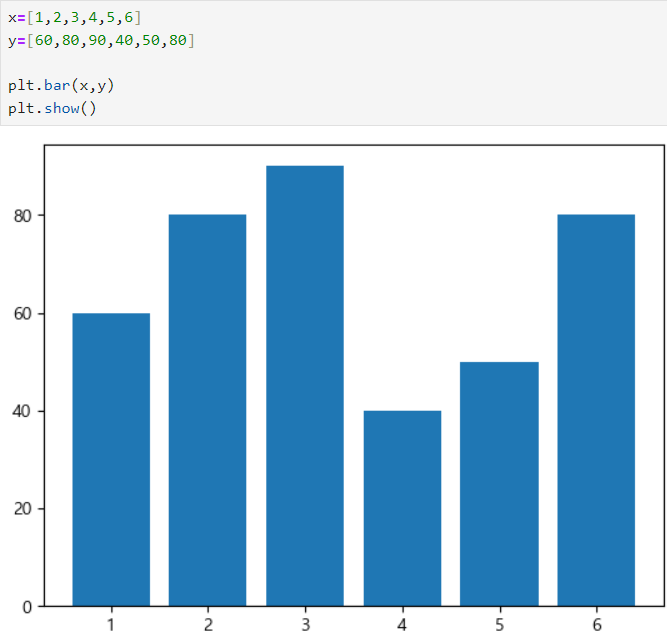This screenshot has height=634, width=667.
Task: Click the y-axis tick label 60
Action: tap(23, 314)
